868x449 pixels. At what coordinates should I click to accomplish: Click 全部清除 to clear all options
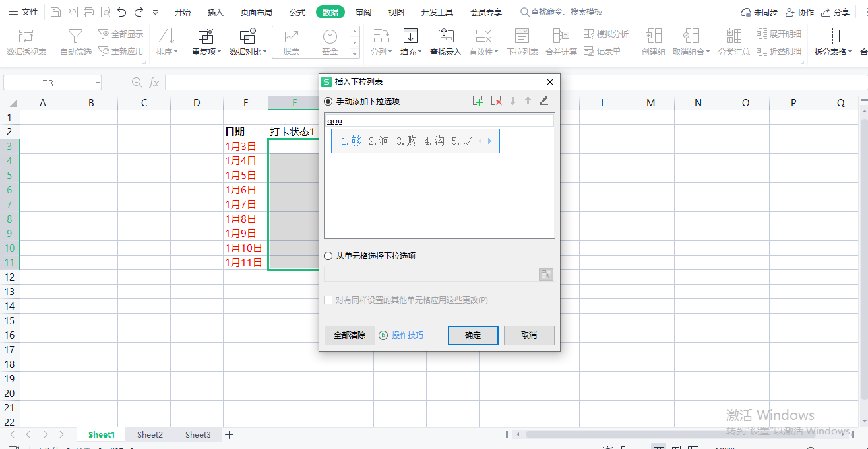(350, 335)
